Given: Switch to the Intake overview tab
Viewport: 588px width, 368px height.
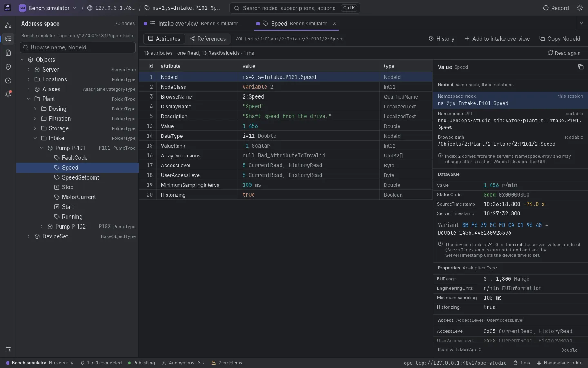Looking at the screenshot, I should coord(191,24).
